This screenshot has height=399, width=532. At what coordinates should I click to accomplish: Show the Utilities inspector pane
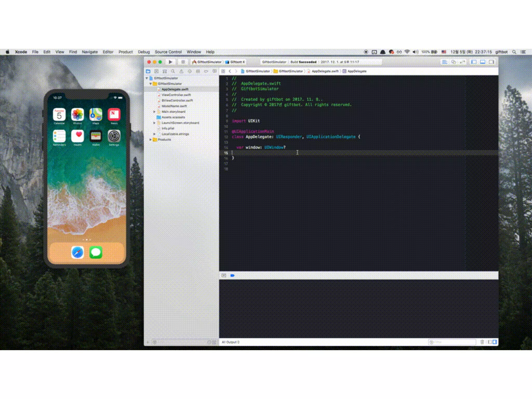(x=491, y=62)
